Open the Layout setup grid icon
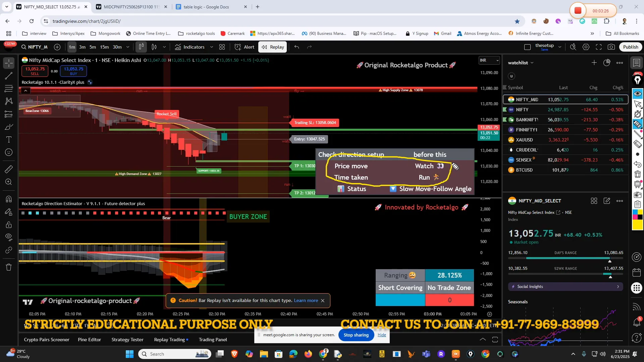This screenshot has width=644, height=362. pyautogui.click(x=222, y=47)
